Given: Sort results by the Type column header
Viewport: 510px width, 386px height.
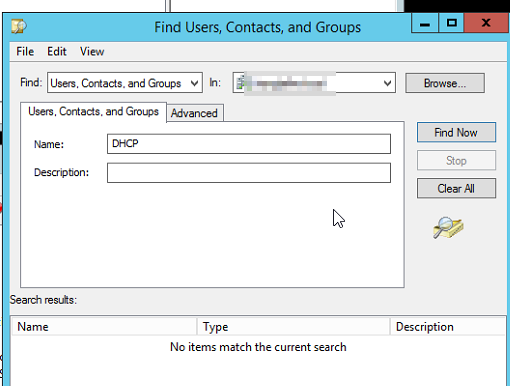Looking at the screenshot, I should point(293,327).
